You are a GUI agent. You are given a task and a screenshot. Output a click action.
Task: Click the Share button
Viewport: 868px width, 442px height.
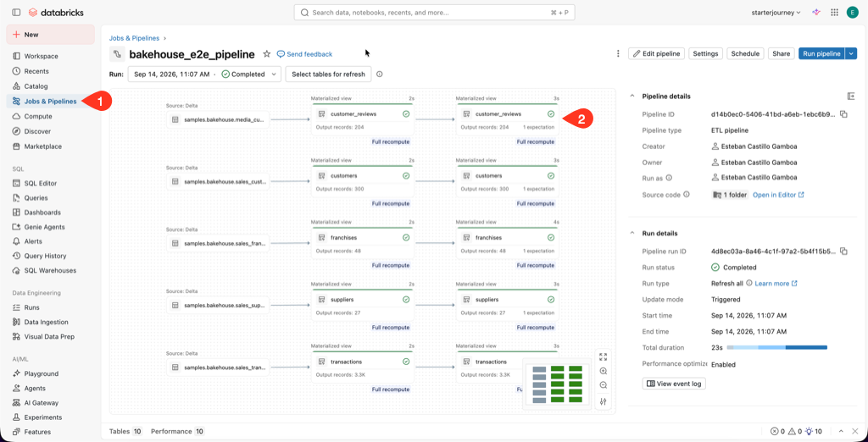click(x=781, y=53)
